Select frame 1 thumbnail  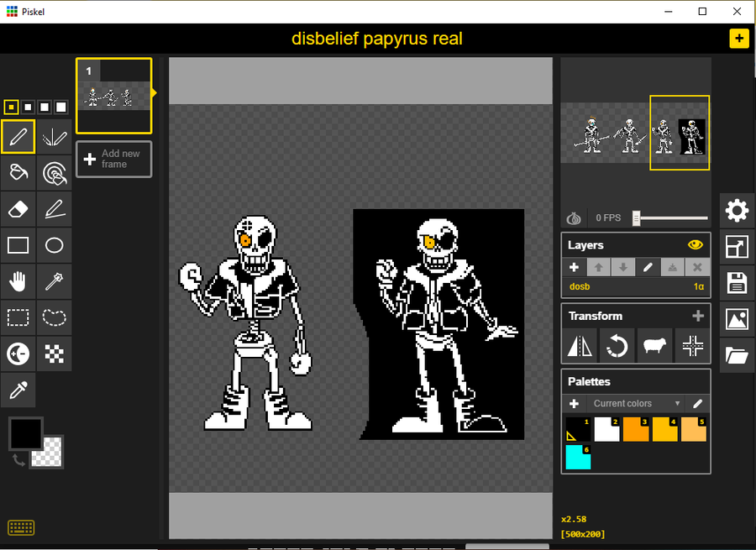tap(113, 96)
